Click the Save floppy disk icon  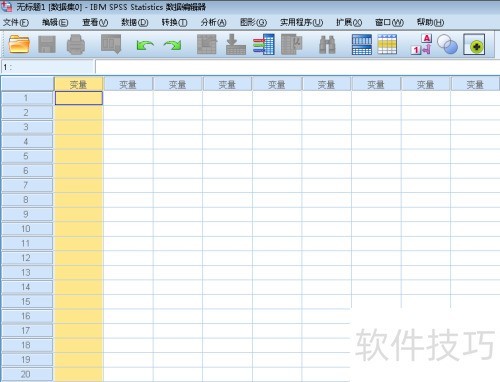47,44
